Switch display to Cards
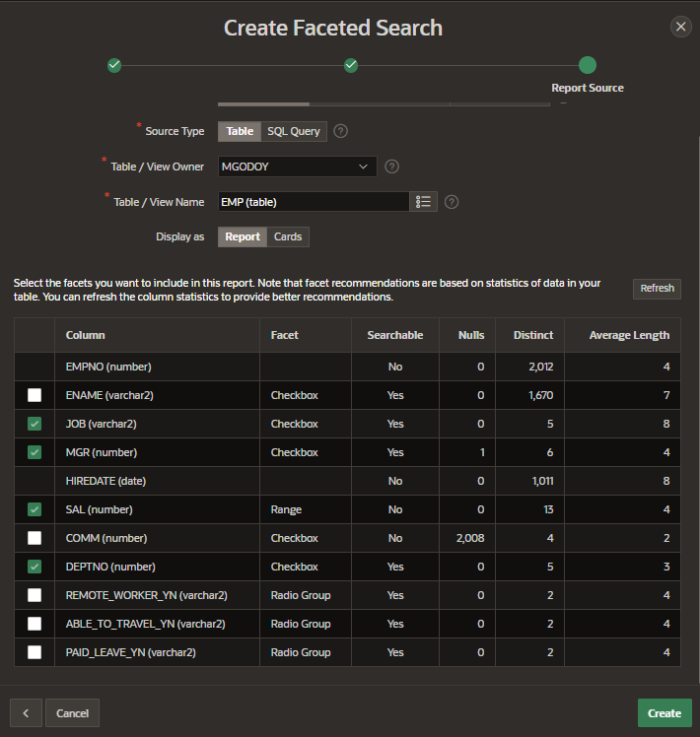Image resolution: width=700 pixels, height=737 pixels. point(288,236)
